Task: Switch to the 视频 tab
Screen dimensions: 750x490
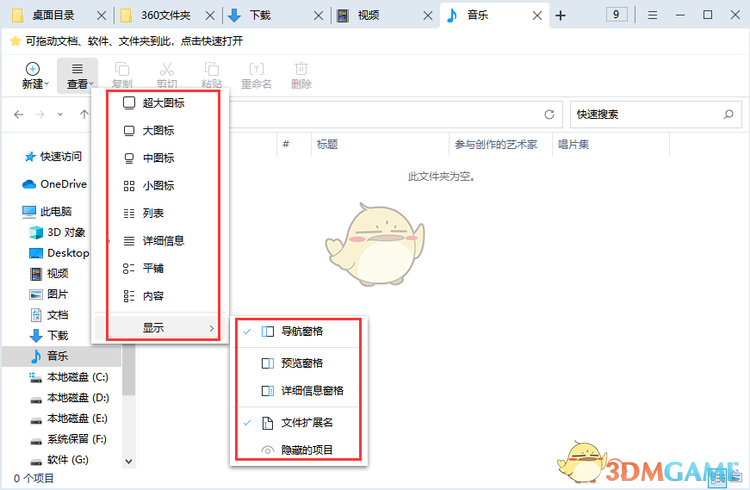Action: 368,16
